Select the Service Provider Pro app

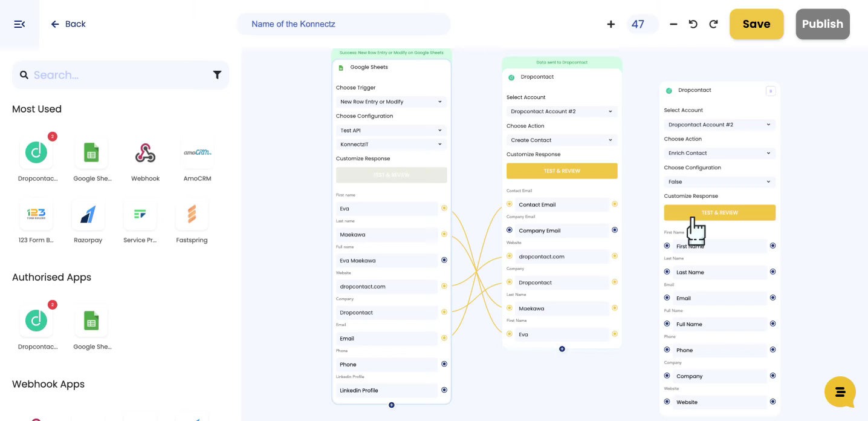[x=140, y=215]
